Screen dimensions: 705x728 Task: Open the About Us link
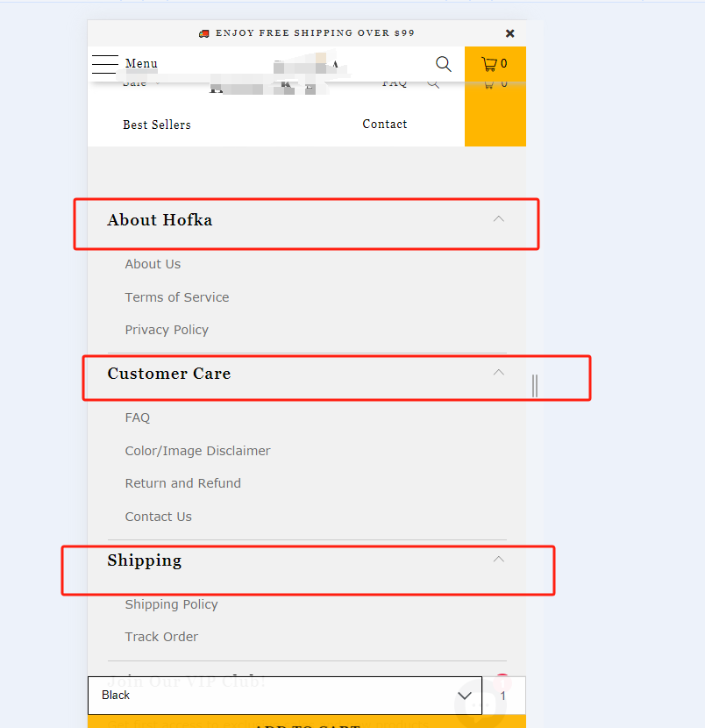tap(153, 264)
